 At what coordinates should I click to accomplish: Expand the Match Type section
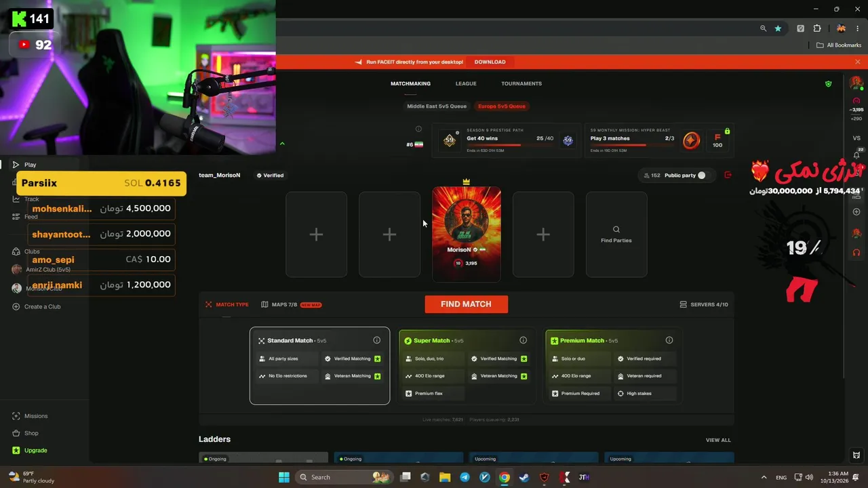pos(227,304)
